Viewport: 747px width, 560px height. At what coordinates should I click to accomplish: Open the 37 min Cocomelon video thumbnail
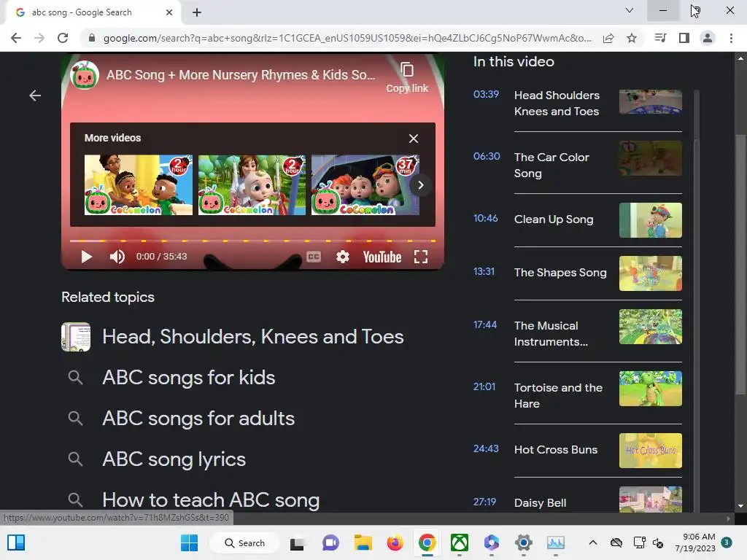click(365, 184)
